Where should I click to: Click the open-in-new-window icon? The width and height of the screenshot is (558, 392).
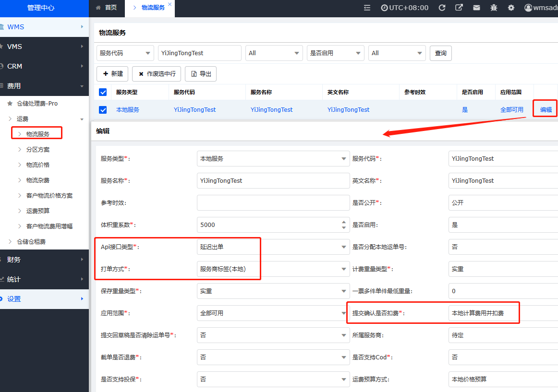[459, 8]
